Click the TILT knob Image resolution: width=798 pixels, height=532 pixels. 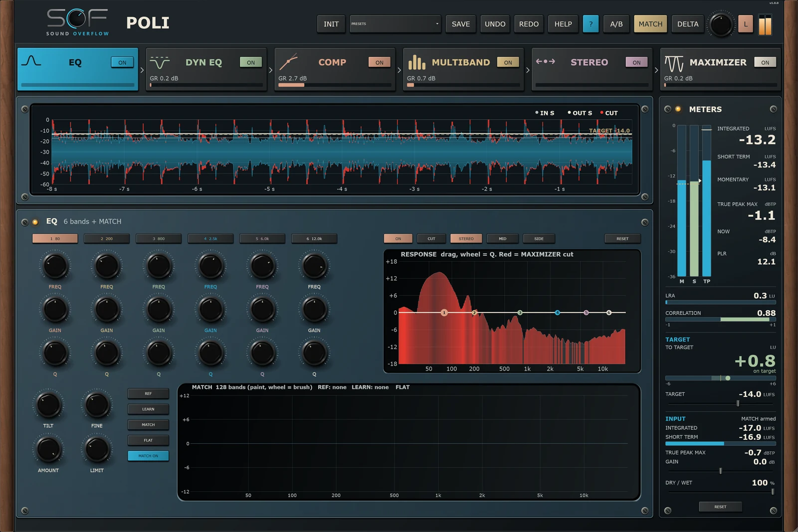click(48, 404)
